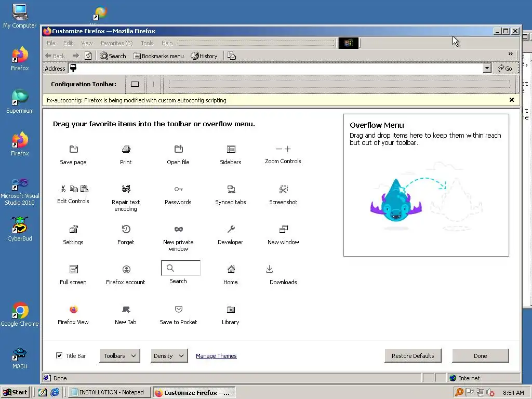Select the Developer wrench icon
The width and height of the screenshot is (532, 399).
tap(231, 229)
